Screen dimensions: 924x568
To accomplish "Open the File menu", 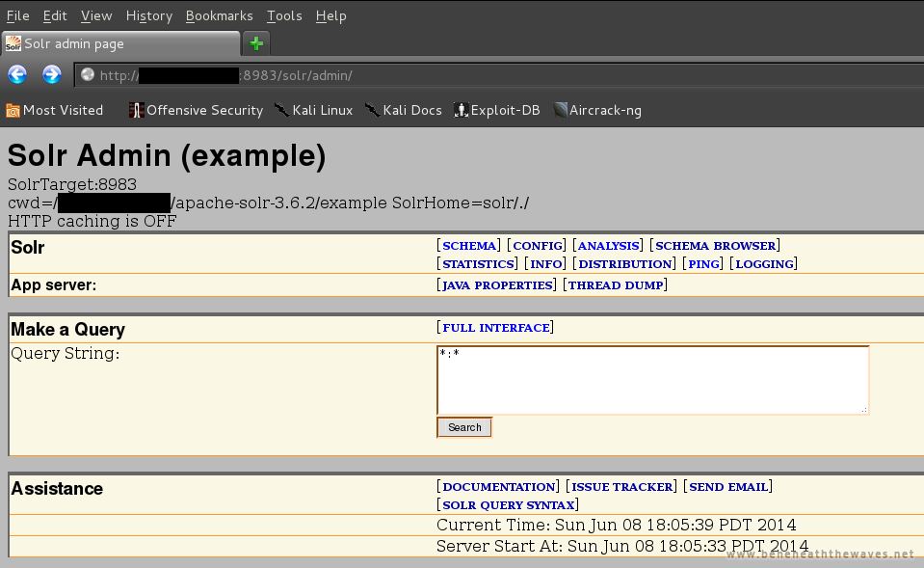I will pyautogui.click(x=17, y=15).
